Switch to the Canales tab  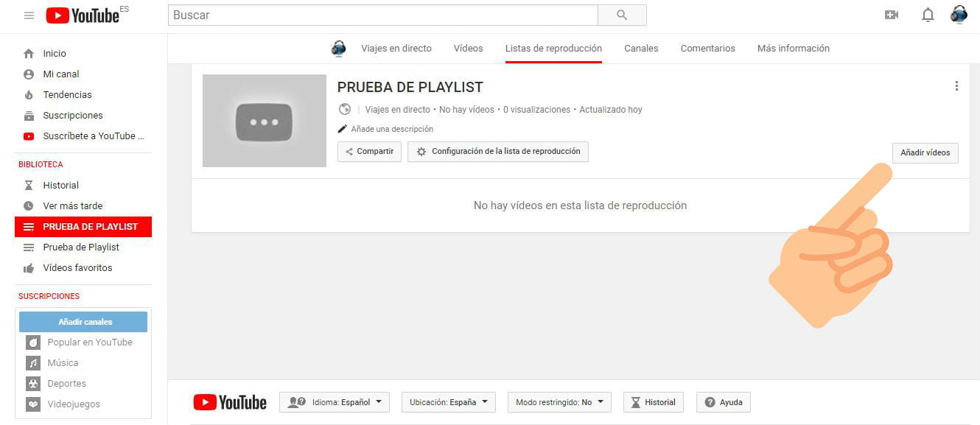641,49
